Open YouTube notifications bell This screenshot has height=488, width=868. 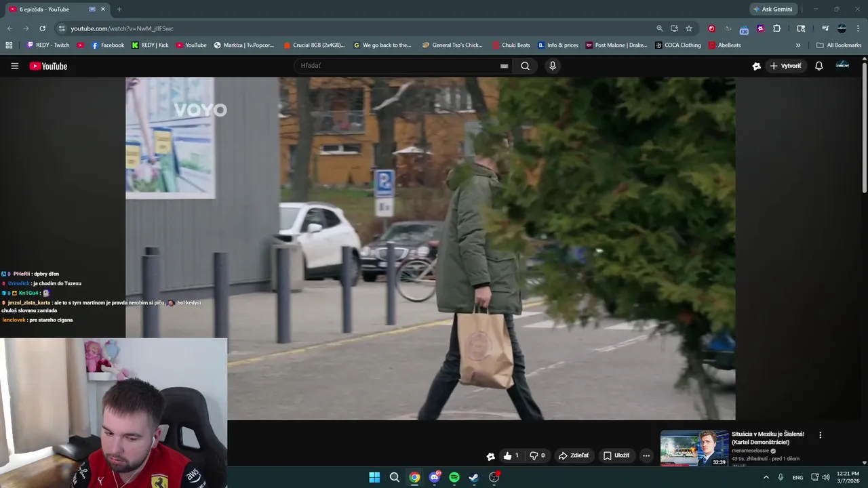(818, 66)
